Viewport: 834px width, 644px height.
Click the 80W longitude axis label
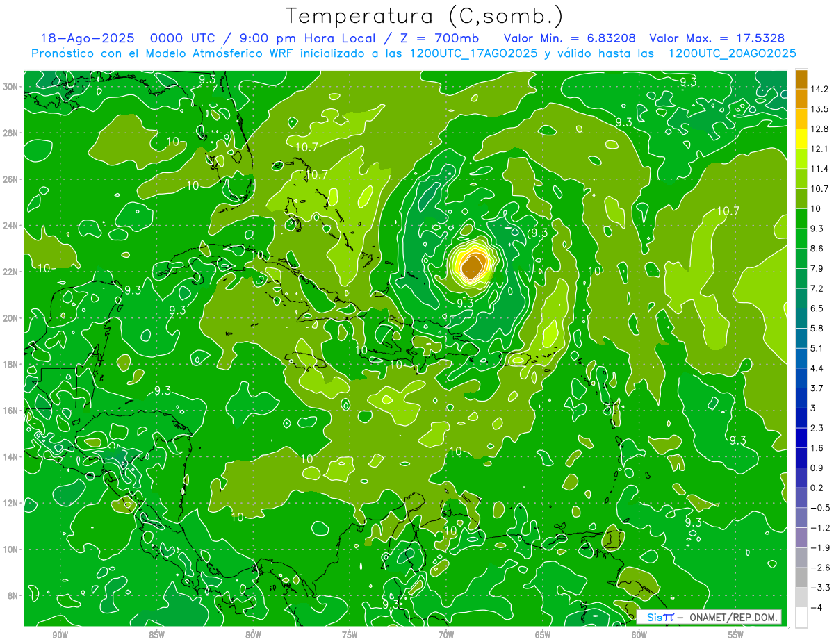pos(253,635)
